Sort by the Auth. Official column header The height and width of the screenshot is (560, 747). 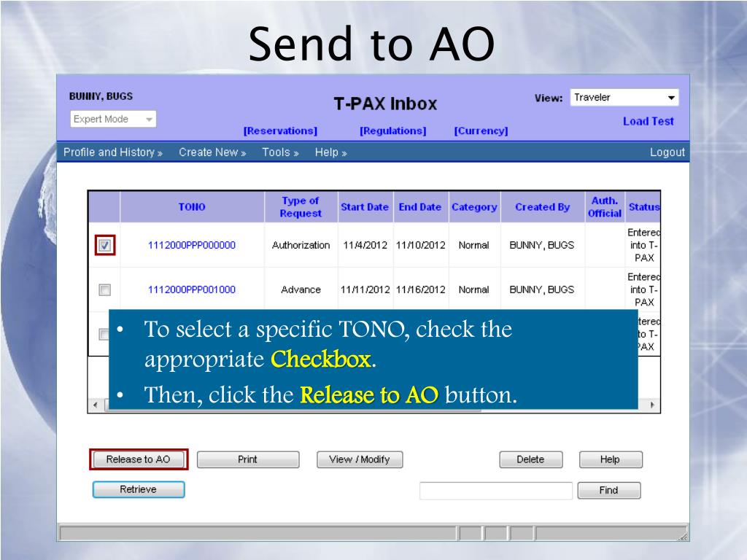click(x=605, y=207)
